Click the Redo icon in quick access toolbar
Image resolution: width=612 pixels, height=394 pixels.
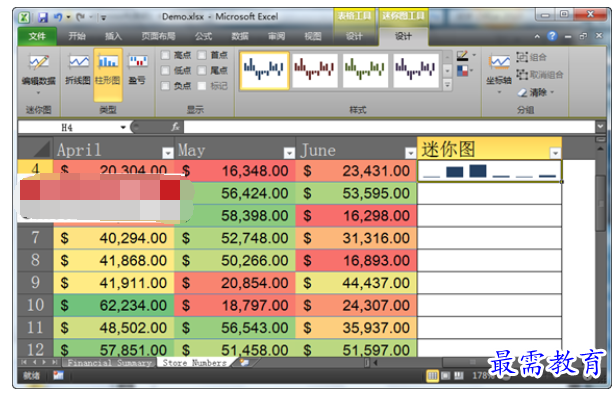pos(80,17)
